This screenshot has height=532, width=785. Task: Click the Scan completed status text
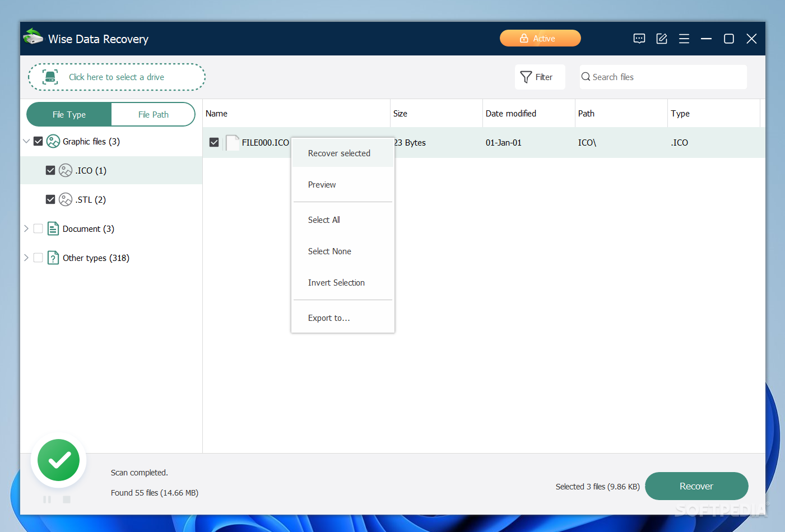click(140, 473)
